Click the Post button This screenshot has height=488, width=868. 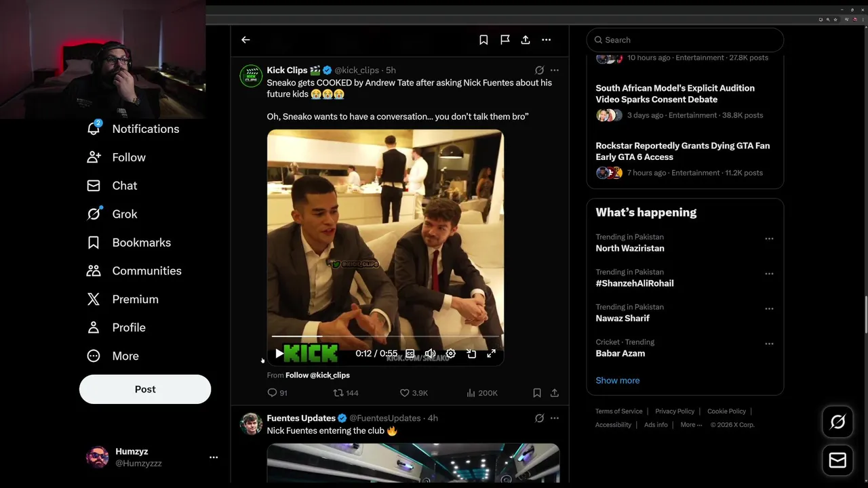pyautogui.click(x=145, y=389)
